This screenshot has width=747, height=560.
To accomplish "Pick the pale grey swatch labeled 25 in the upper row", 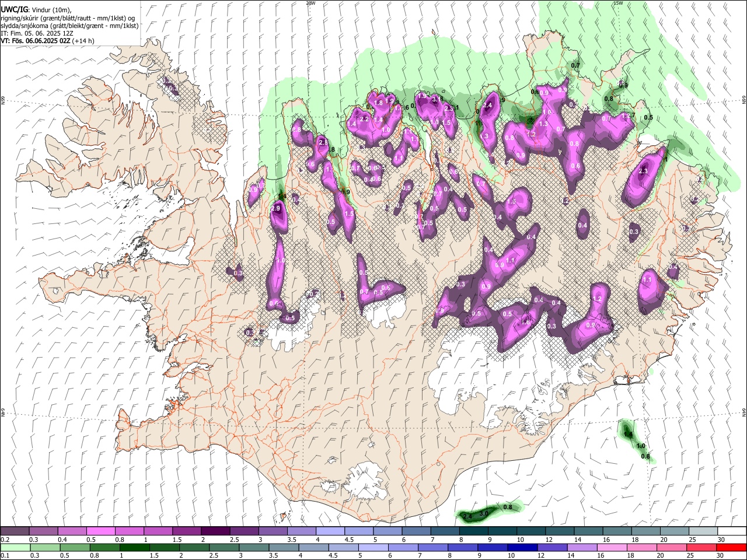I will pos(703,531).
